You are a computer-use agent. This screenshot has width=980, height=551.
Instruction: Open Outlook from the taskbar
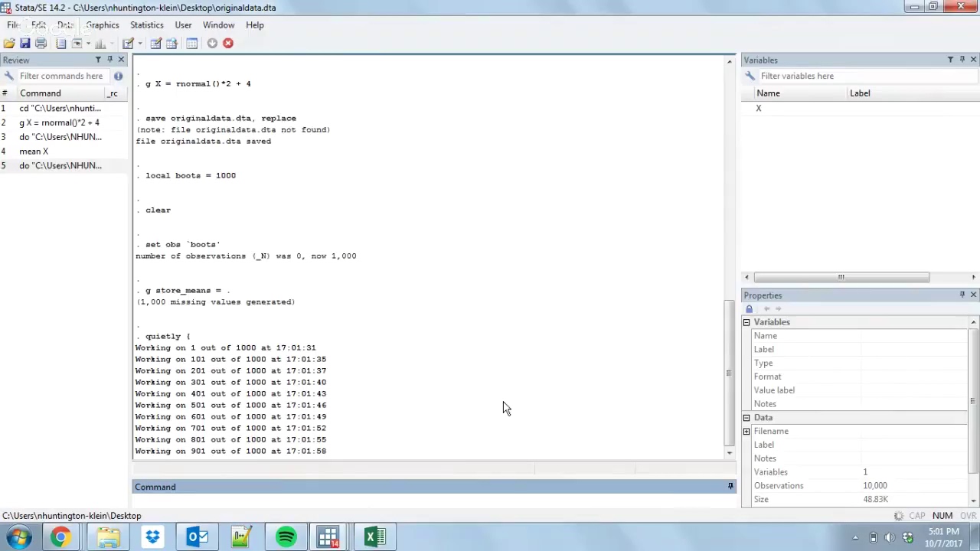pos(198,537)
